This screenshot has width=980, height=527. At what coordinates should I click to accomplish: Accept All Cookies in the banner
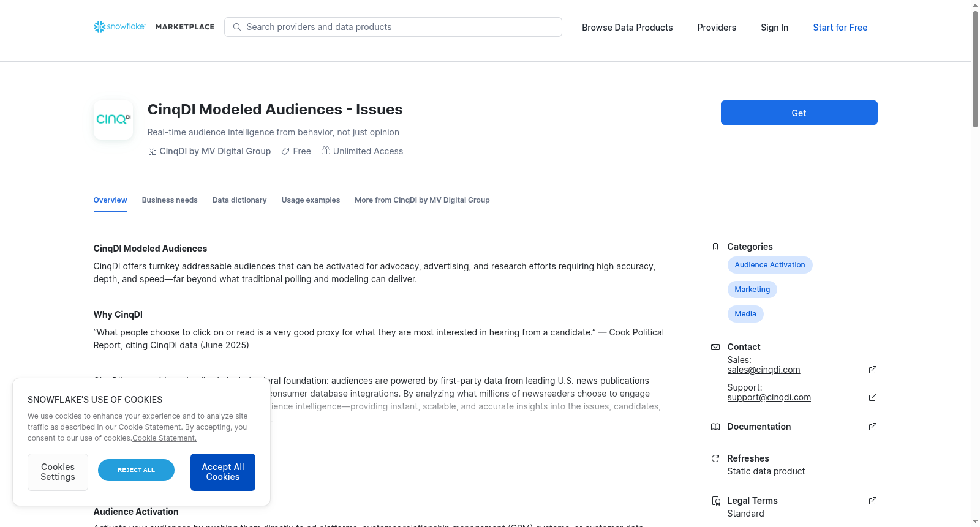pyautogui.click(x=223, y=472)
